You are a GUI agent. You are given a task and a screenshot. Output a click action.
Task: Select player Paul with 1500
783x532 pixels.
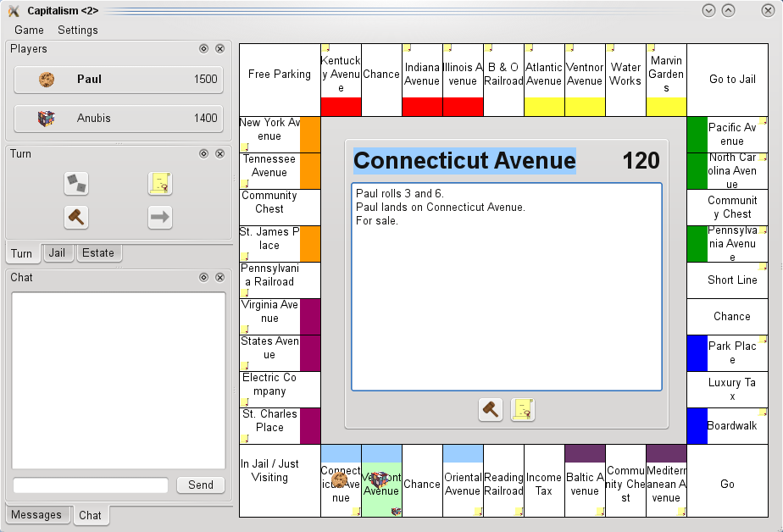(x=119, y=80)
